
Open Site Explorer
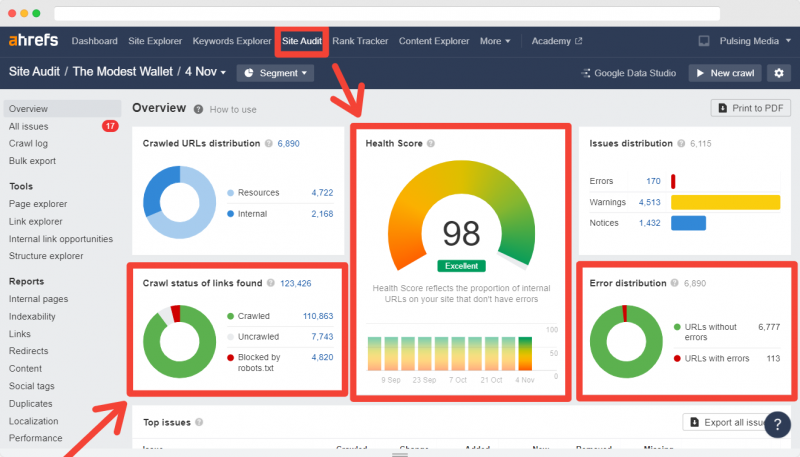pyautogui.click(x=155, y=41)
